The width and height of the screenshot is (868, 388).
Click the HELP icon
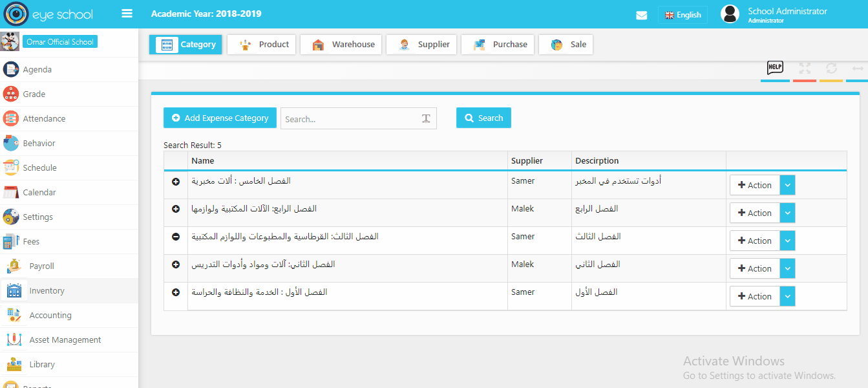775,67
